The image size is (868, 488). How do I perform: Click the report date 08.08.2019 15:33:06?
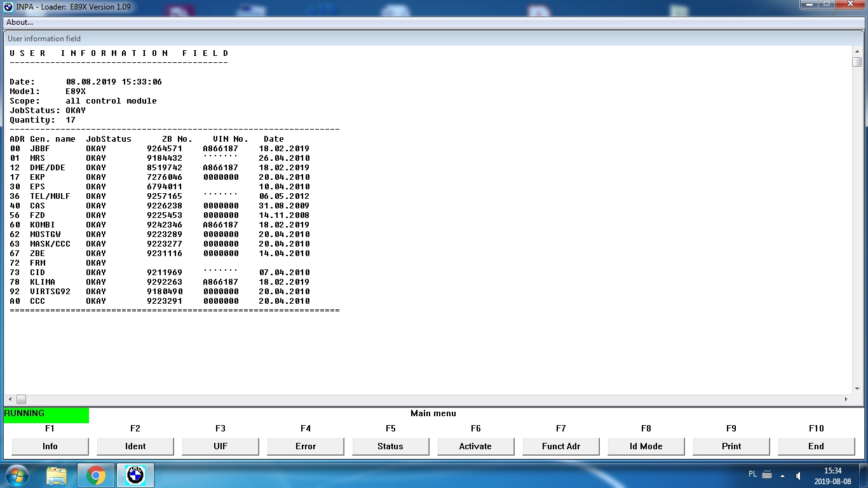(114, 82)
